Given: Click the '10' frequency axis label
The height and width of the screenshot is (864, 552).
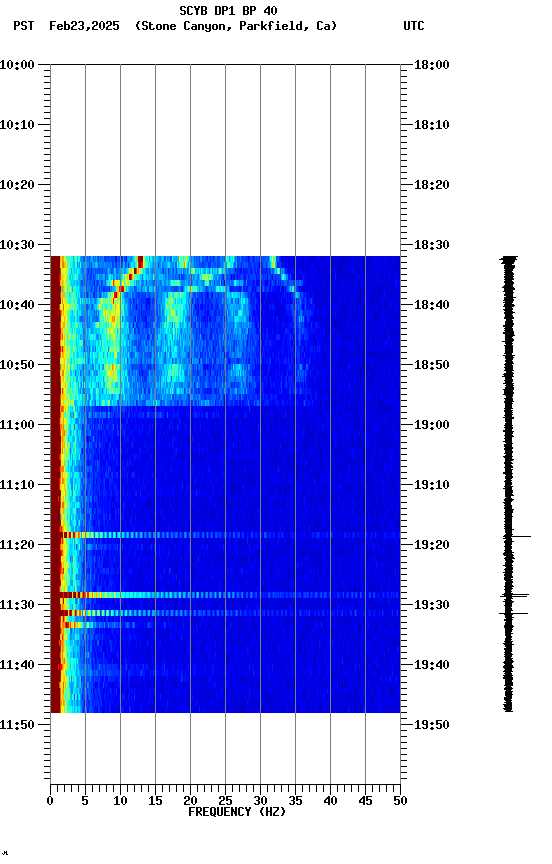Looking at the screenshot, I should click(120, 801).
